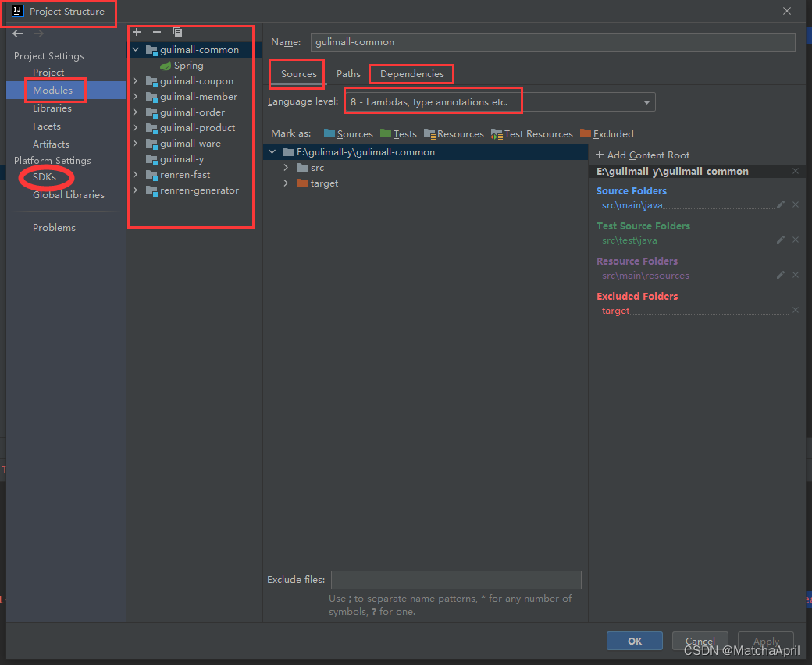
Task: Collapse the gulimall-common module node
Action: point(136,50)
